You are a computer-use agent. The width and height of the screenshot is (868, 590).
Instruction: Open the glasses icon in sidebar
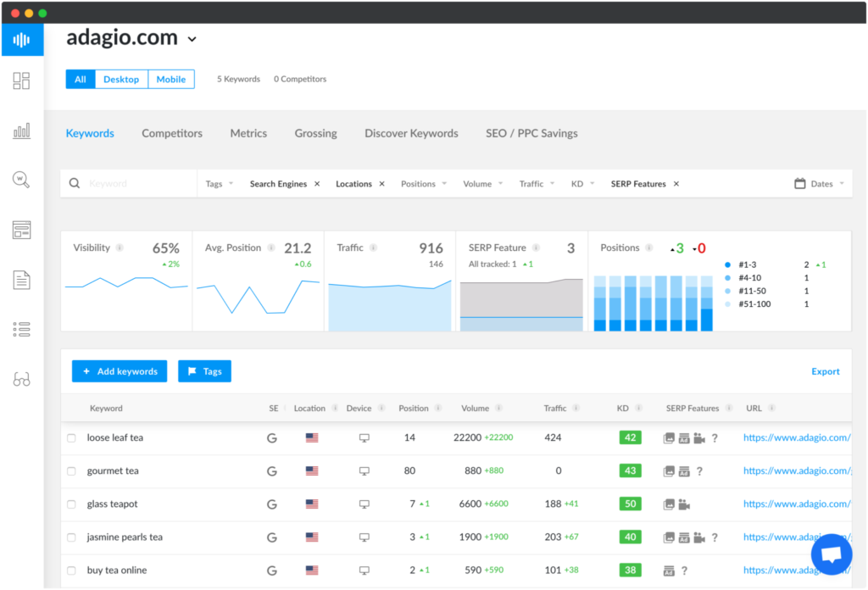pos(21,379)
